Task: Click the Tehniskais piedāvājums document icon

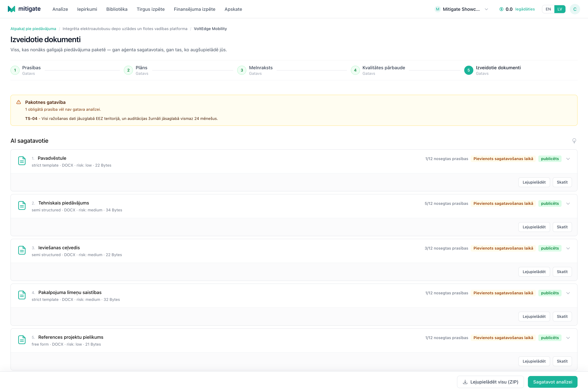Action: (x=22, y=205)
